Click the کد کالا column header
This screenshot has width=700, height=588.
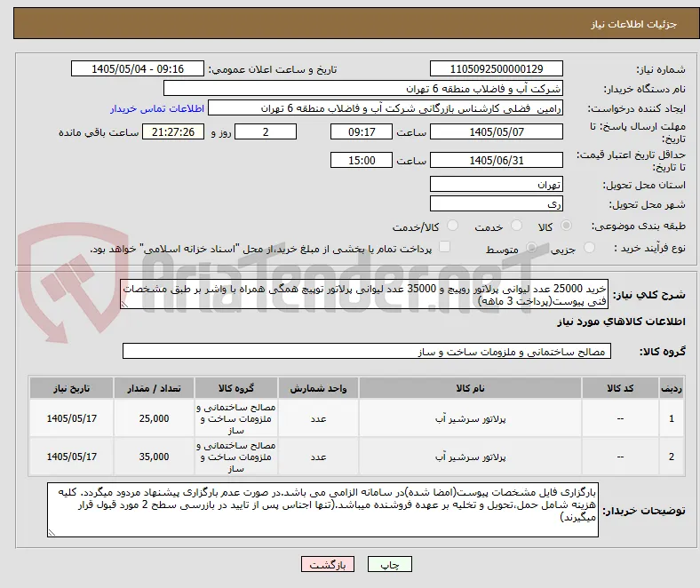pos(620,388)
